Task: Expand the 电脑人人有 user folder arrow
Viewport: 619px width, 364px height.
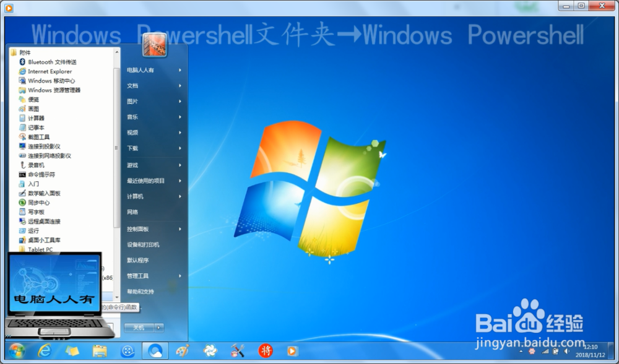Action: (180, 70)
